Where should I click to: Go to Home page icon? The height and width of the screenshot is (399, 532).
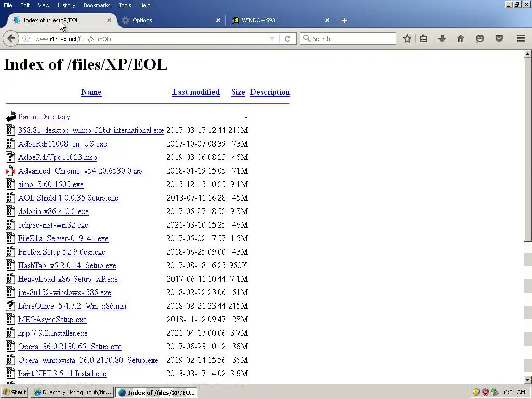click(x=460, y=38)
